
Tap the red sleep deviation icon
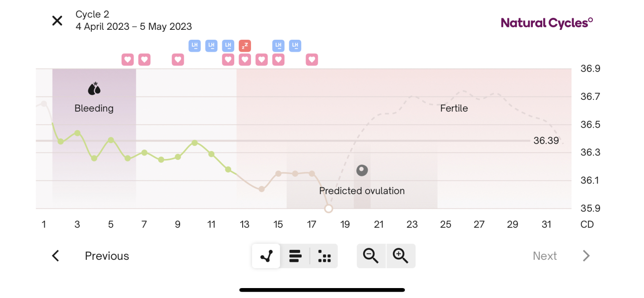pos(245,46)
